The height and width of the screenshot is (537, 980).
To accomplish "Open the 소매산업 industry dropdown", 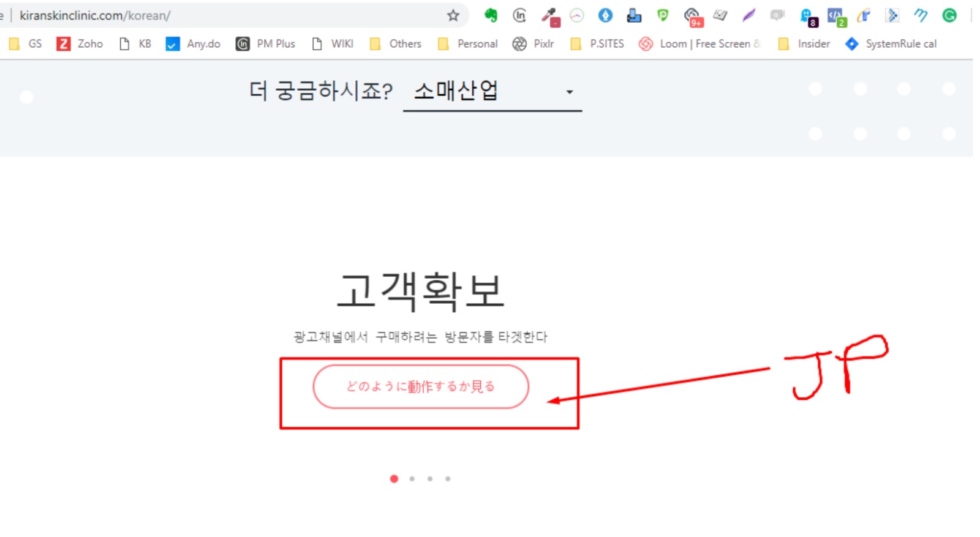I will 492,92.
